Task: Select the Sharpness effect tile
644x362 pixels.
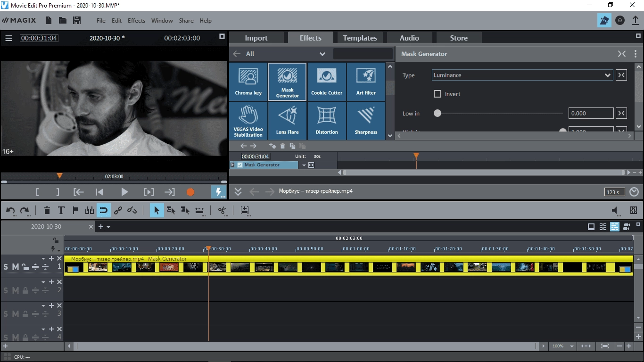Action: pyautogui.click(x=366, y=120)
